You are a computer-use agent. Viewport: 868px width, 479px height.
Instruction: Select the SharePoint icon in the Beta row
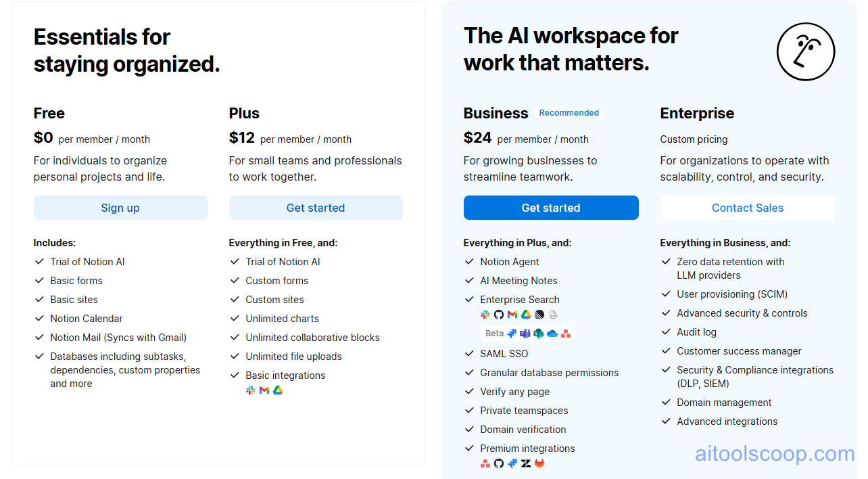tap(538, 333)
